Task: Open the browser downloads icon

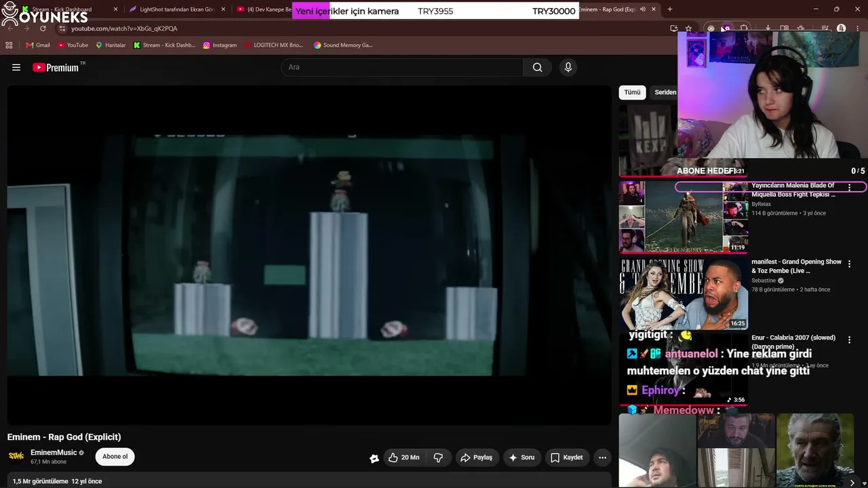Action: [x=768, y=28]
